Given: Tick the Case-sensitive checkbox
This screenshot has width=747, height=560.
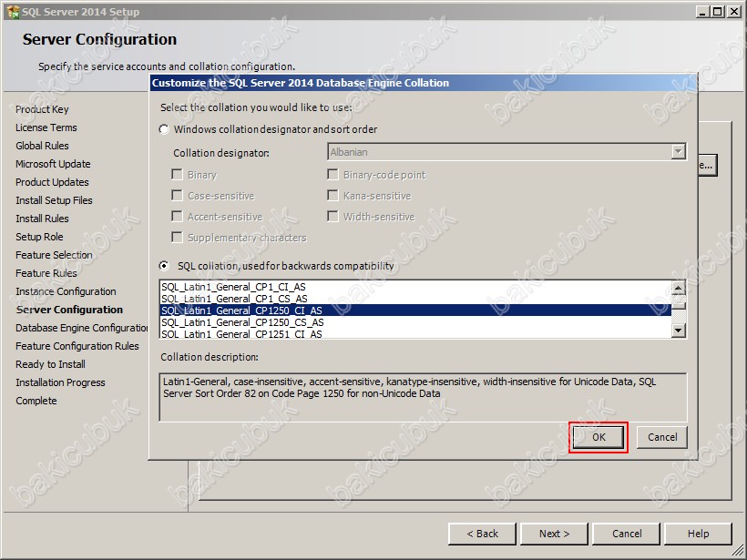Looking at the screenshot, I should (x=177, y=196).
